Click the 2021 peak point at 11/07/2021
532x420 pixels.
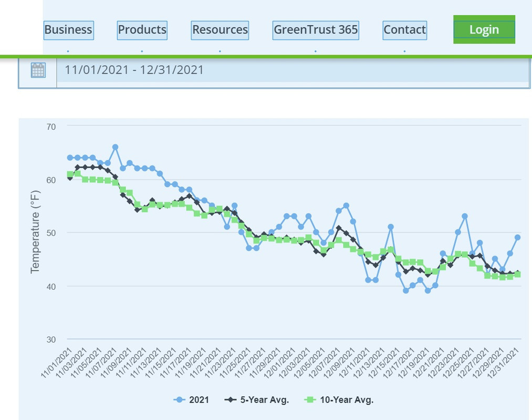(x=115, y=147)
